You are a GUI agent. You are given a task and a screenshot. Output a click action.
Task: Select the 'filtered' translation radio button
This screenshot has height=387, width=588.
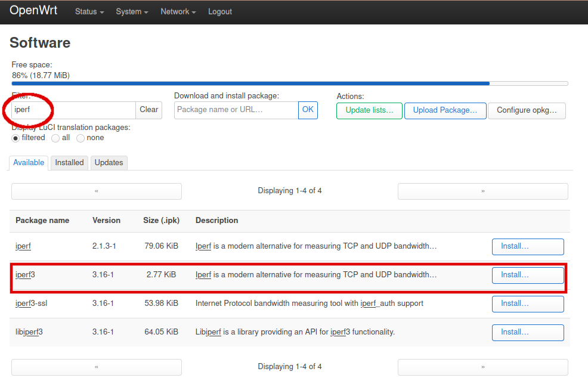tap(16, 138)
